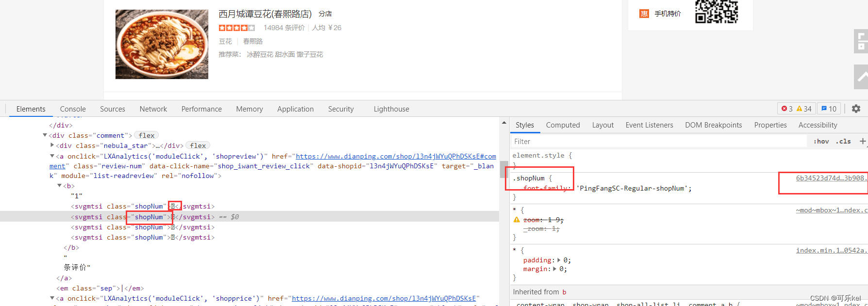Select the DOM Breakpoints sidebar tab
868x306 pixels.
tap(714, 125)
